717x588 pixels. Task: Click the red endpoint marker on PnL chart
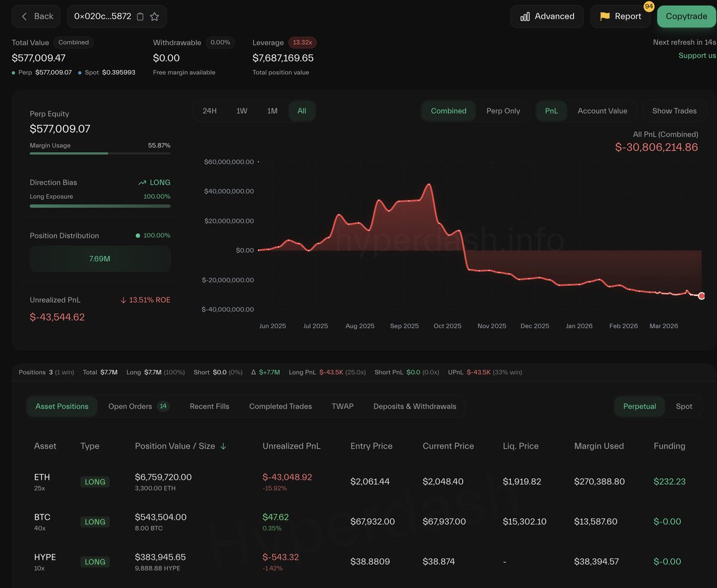pos(701,296)
